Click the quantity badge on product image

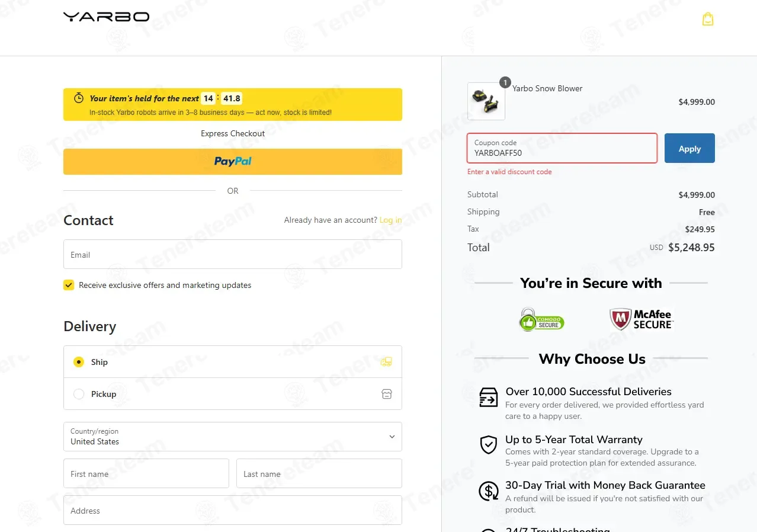click(x=505, y=83)
